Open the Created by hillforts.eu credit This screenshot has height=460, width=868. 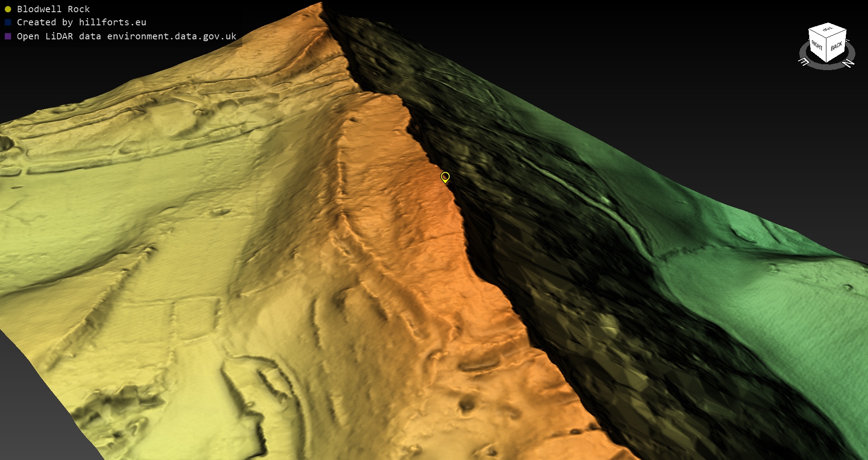(x=81, y=22)
